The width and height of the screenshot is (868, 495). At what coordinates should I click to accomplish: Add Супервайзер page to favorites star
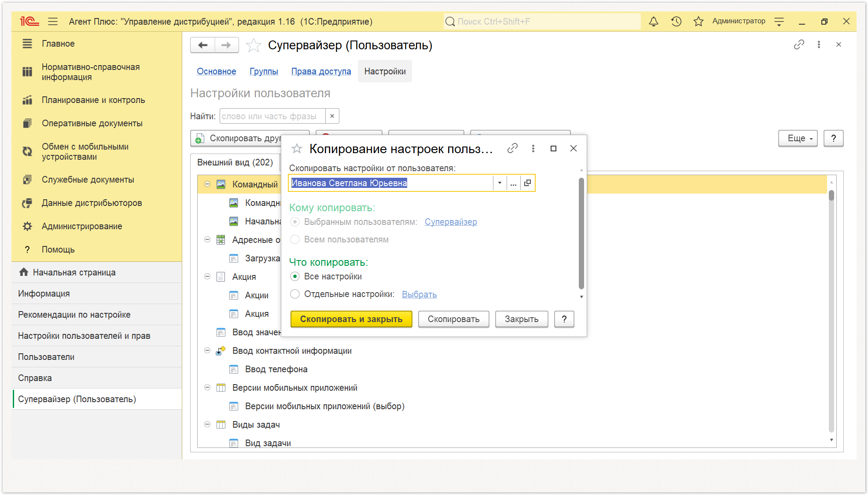[254, 45]
